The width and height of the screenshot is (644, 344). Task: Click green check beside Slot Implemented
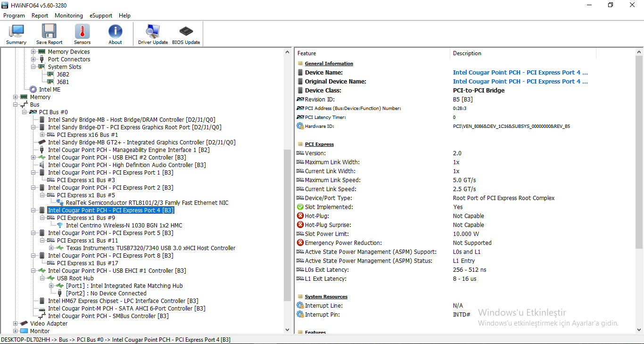click(300, 207)
